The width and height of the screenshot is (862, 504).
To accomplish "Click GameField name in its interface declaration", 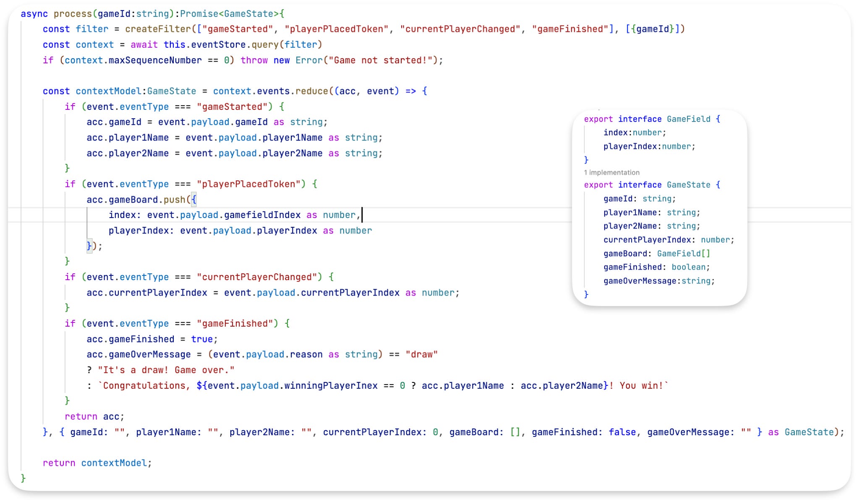I will [688, 119].
